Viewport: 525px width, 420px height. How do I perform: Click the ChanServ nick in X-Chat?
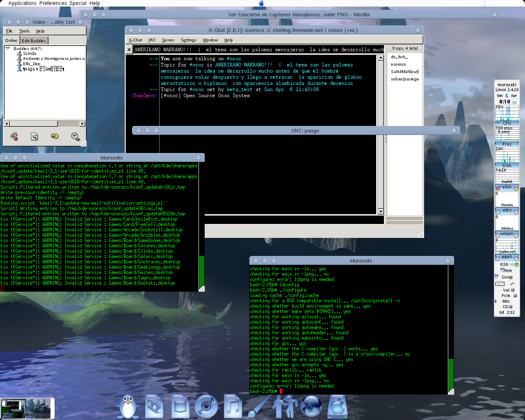coord(144,96)
